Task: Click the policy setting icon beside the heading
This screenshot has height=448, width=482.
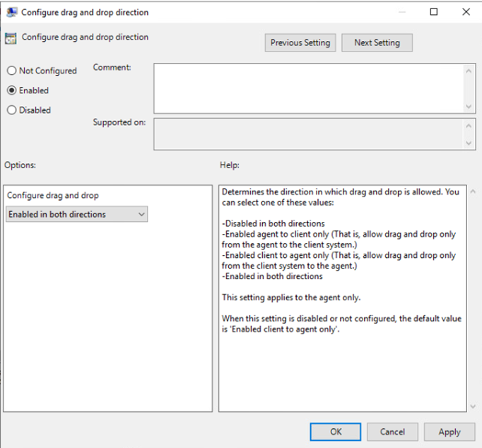Action: 11,38
